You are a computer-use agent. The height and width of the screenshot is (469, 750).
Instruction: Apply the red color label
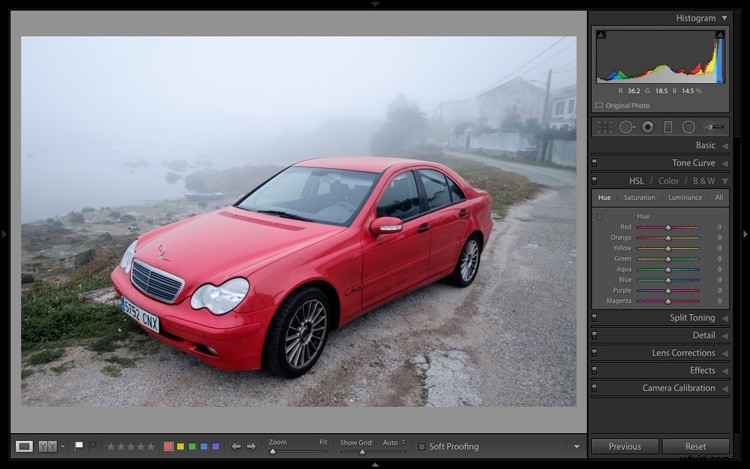(168, 447)
